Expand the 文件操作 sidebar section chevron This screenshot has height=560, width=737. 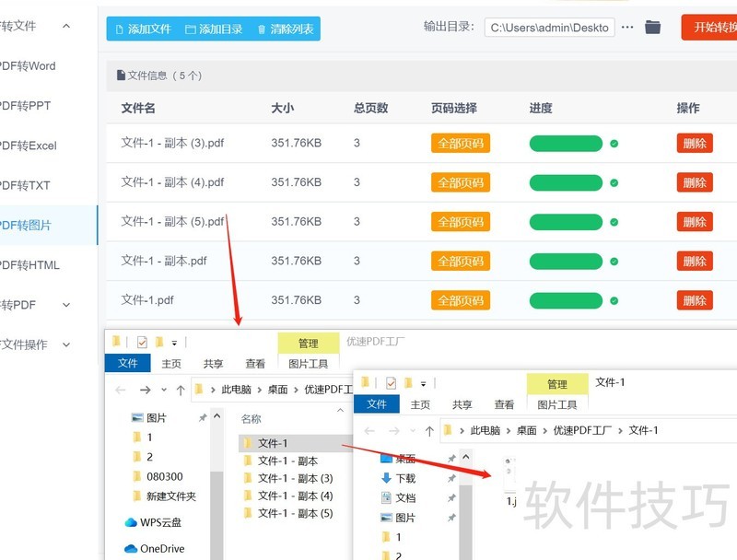coord(66,344)
